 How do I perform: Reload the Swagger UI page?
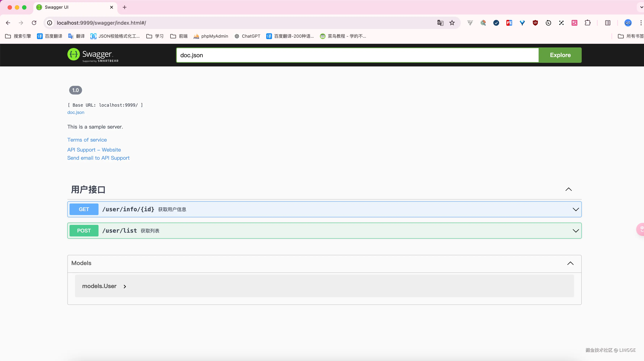[34, 23]
